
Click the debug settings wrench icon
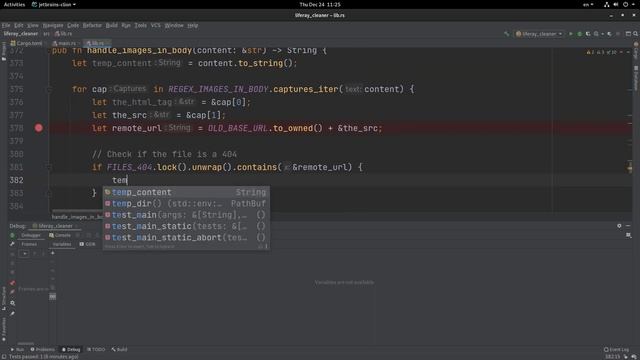click(12, 244)
